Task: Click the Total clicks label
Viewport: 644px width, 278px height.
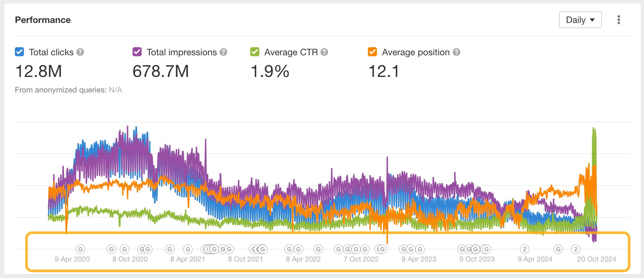Action: click(51, 52)
